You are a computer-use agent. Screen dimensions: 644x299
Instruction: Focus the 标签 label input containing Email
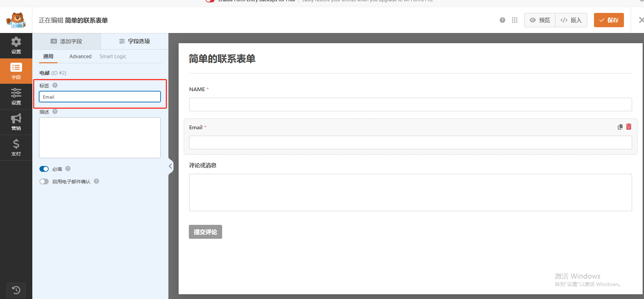[x=100, y=97]
